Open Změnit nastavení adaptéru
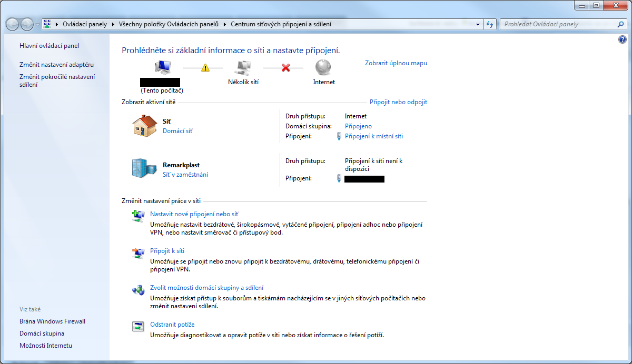This screenshot has height=364, width=632. [x=56, y=65]
